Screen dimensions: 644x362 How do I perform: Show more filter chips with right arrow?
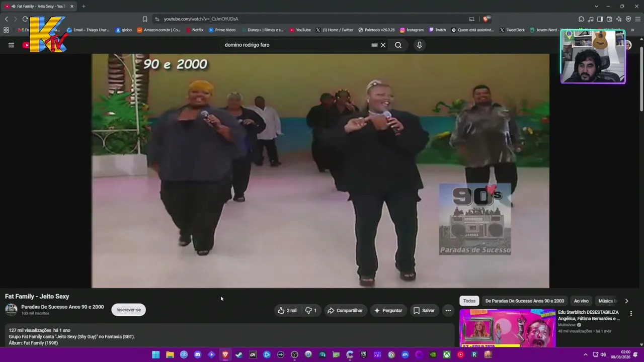(626, 301)
